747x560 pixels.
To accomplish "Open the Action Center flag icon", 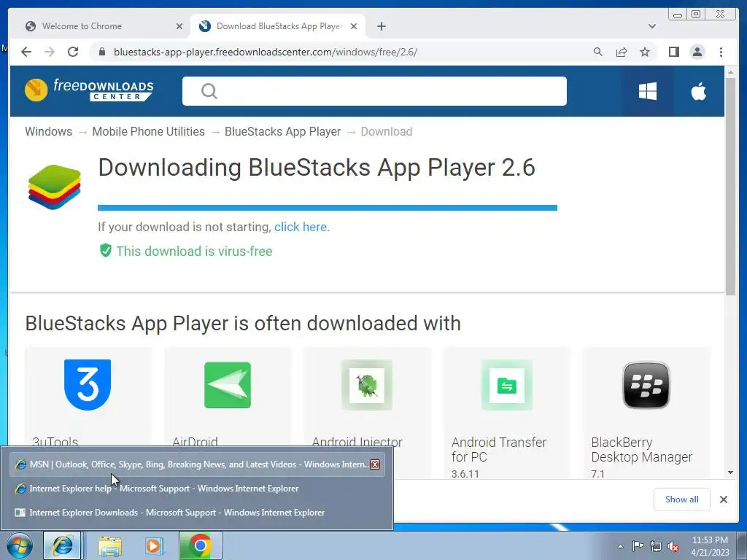I will click(638, 545).
